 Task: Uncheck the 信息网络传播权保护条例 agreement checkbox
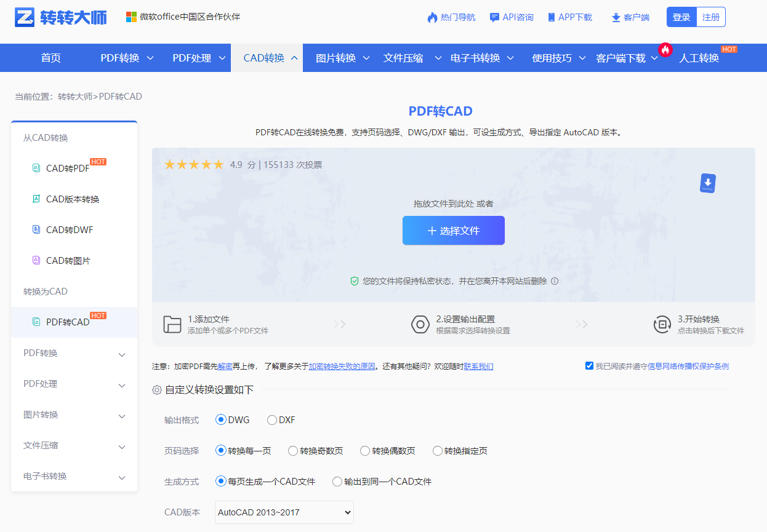click(x=589, y=365)
